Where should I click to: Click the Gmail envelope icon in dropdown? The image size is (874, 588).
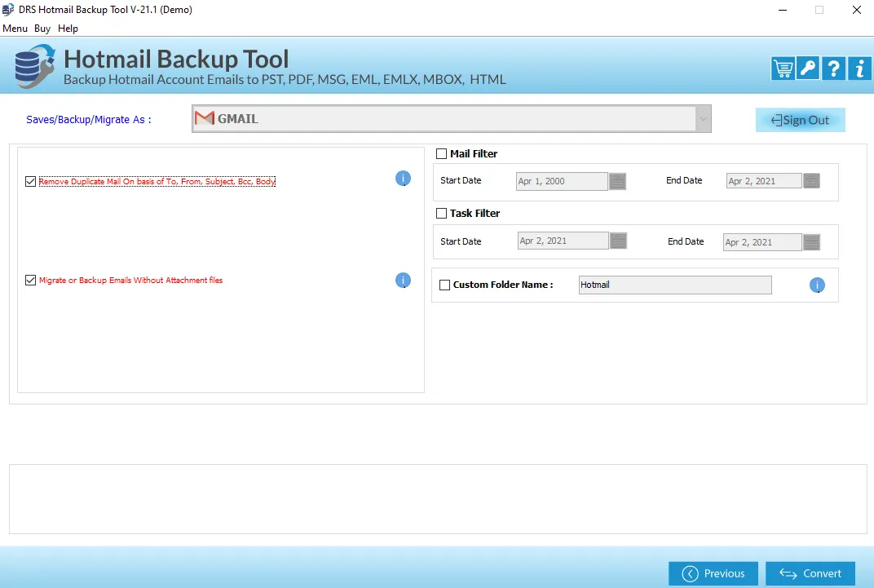coord(205,118)
